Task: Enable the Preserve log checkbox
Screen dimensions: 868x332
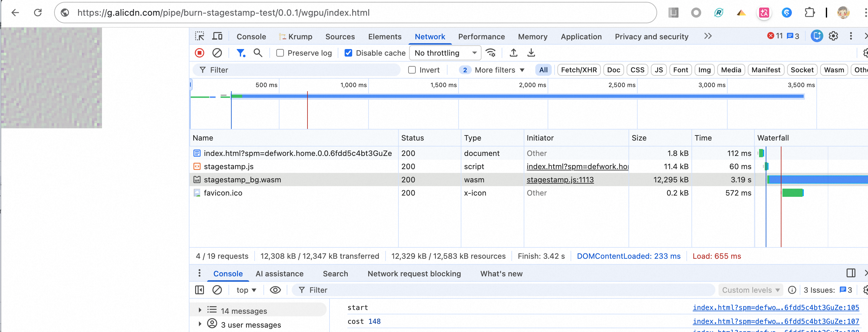Action: 280,53
